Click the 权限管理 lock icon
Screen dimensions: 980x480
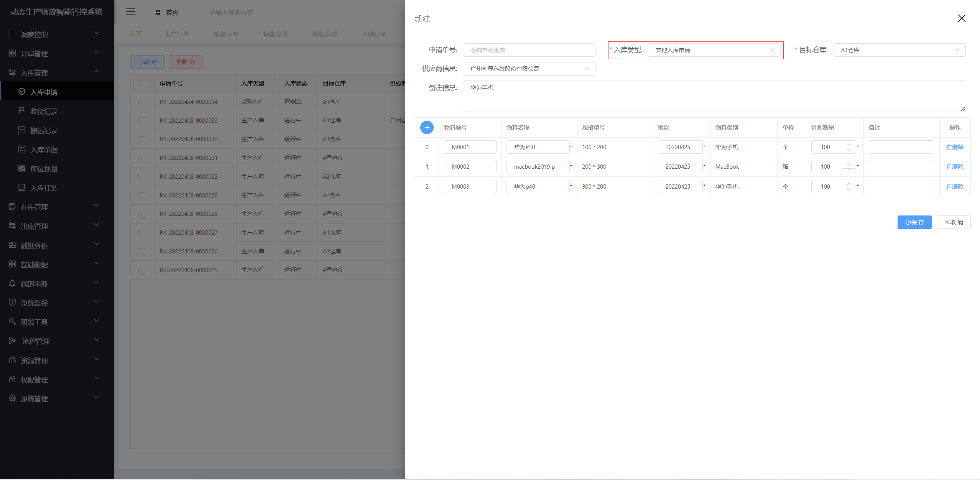(x=12, y=379)
